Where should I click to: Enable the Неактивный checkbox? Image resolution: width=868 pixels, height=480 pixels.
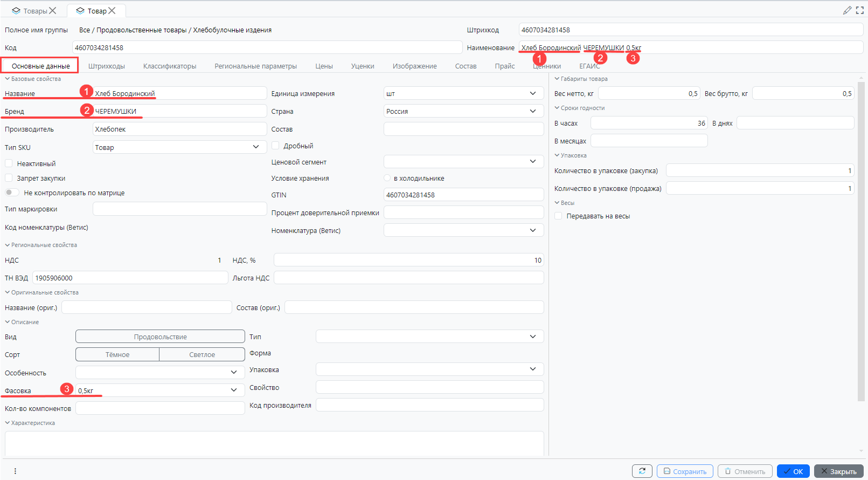[9, 163]
